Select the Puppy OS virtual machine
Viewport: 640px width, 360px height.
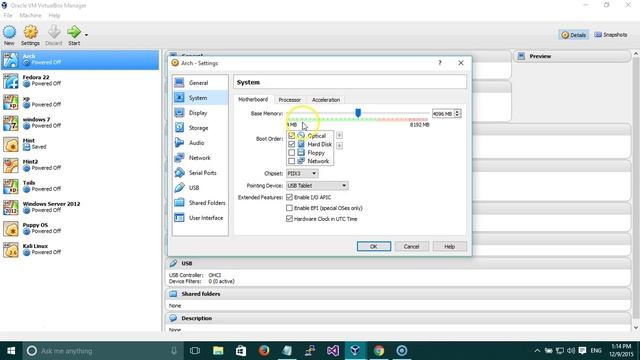(80, 229)
